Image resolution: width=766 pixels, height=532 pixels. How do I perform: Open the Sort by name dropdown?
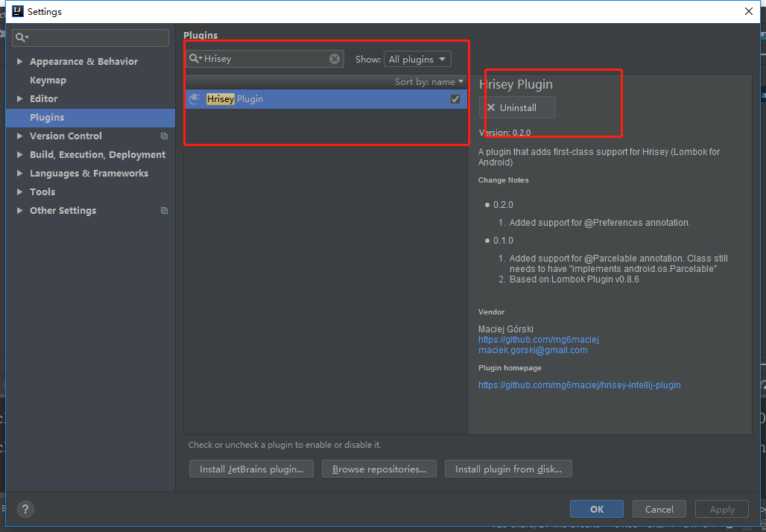(x=429, y=82)
